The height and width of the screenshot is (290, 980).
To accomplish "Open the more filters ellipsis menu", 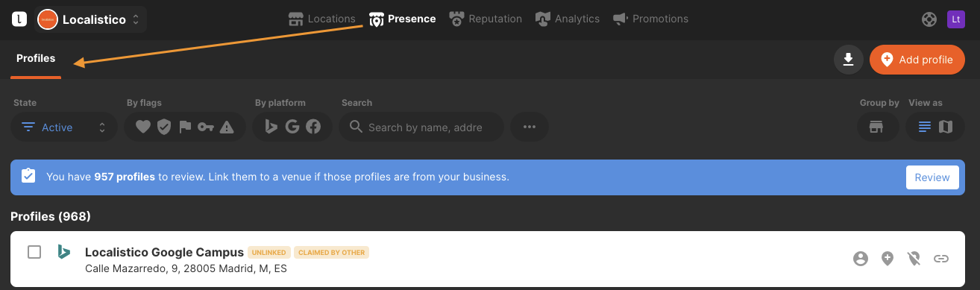I will point(530,127).
